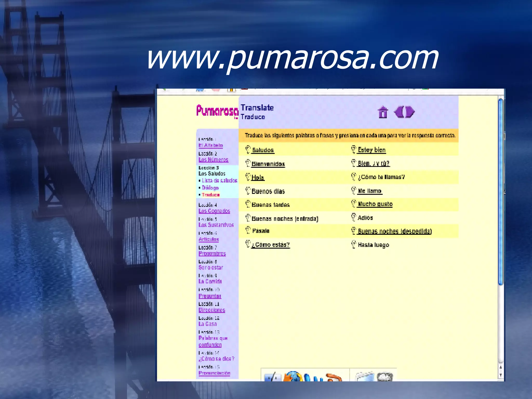Click the lightbulb next to Hola
The height and width of the screenshot is (399, 532).
(248, 177)
